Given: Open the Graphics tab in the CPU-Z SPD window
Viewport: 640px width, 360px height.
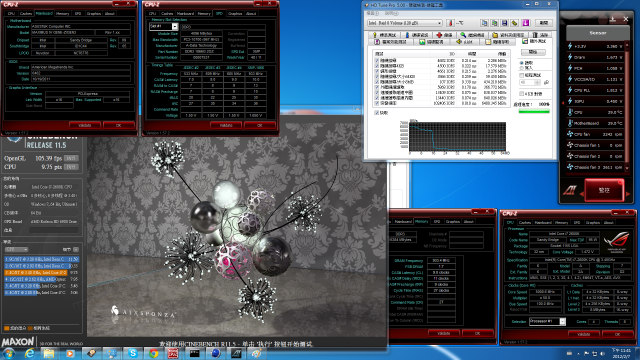Looking at the screenshot, I should [x=235, y=13].
